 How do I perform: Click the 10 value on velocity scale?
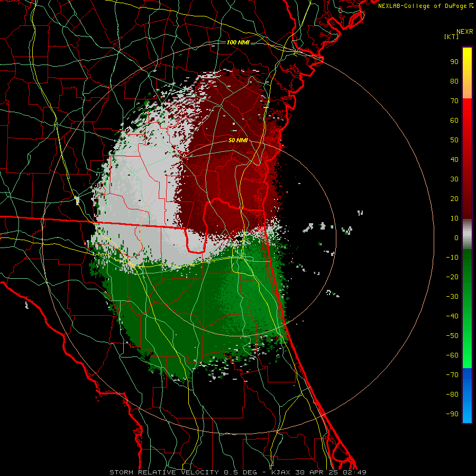point(454,218)
